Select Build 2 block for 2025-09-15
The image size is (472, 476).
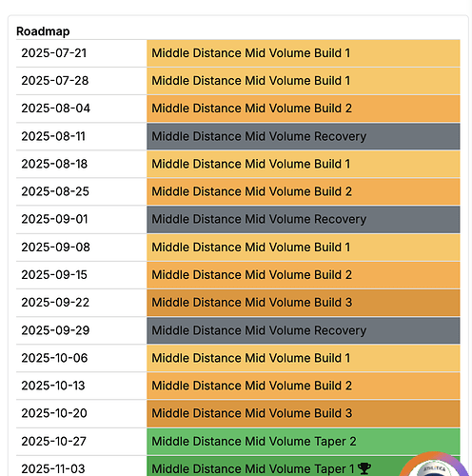pos(304,275)
